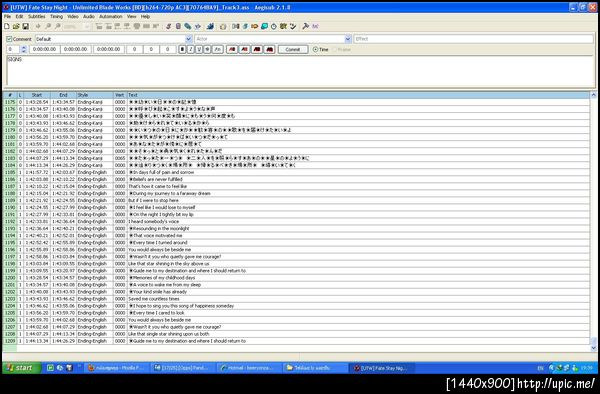Open the Kanji Timer icon
Image resolution: width=600 pixels, height=394 pixels.
tap(283, 26)
